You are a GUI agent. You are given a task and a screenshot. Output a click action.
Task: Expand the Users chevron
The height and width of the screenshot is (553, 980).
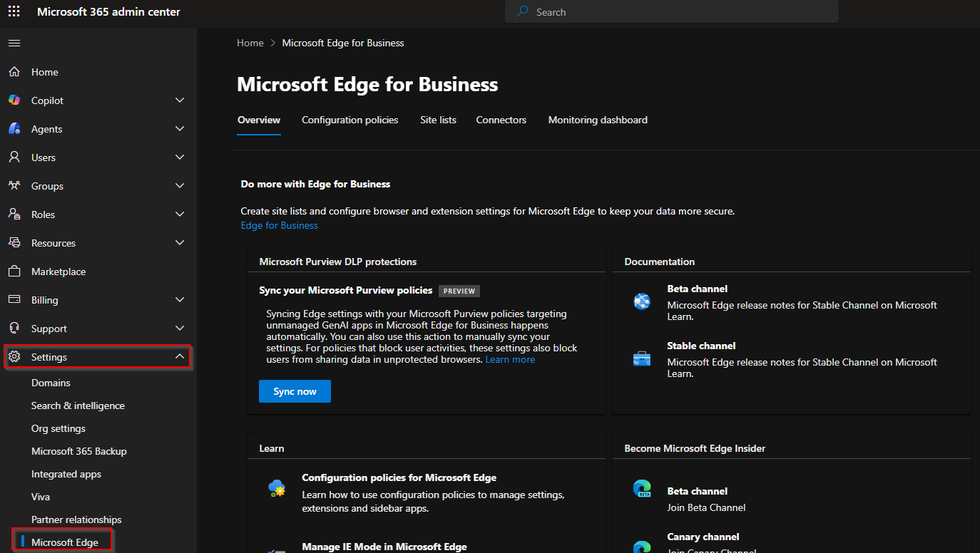point(180,157)
